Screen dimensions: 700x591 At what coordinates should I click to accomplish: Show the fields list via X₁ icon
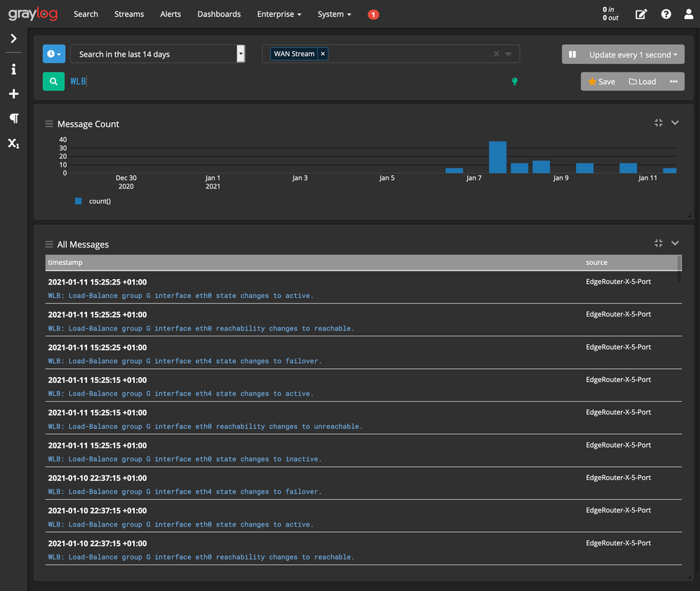[13, 143]
